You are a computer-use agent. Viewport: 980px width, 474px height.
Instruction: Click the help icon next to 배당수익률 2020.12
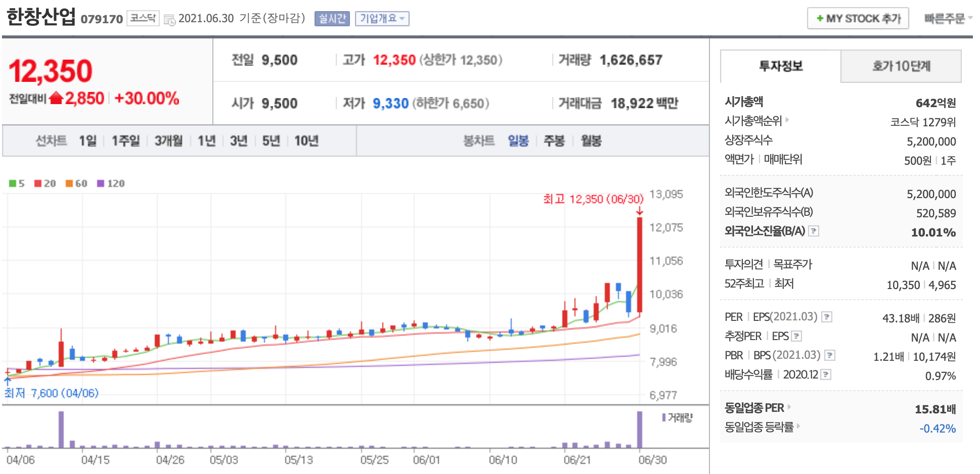pyautogui.click(x=826, y=374)
